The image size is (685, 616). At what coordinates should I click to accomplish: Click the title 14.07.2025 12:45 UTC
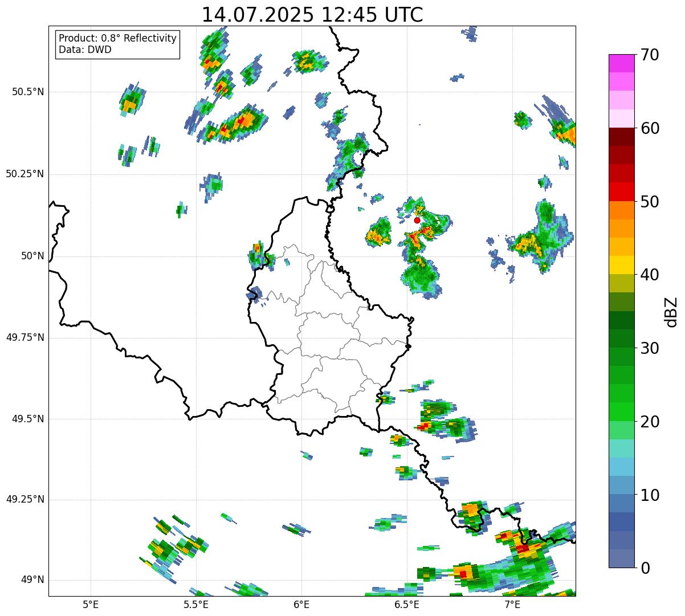tap(312, 14)
